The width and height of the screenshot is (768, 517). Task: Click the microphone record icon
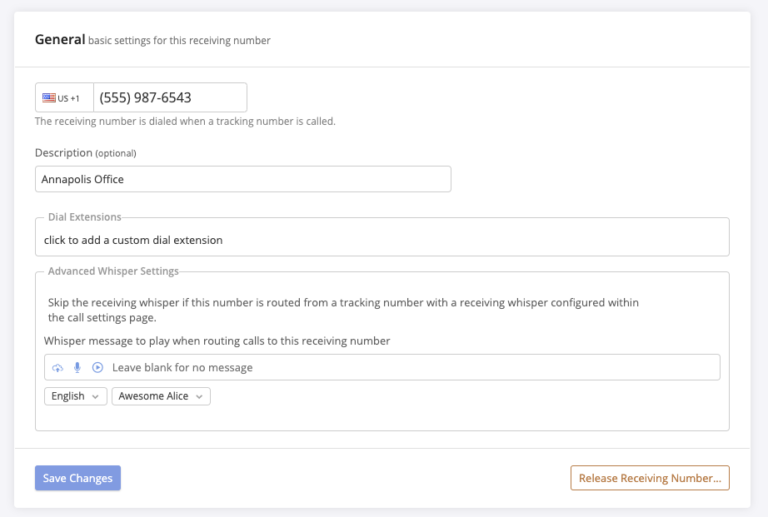(77, 368)
